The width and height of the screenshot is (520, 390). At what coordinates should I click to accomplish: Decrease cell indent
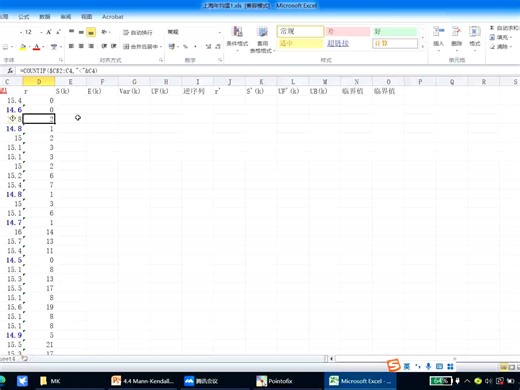click(x=104, y=46)
